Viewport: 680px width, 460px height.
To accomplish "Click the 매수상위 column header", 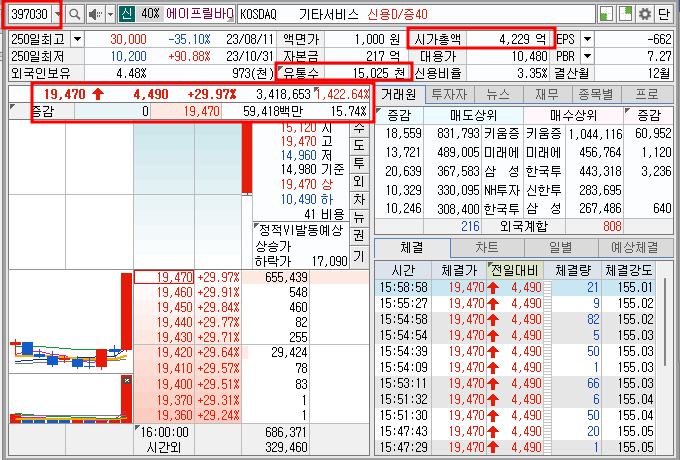I will coord(573,115).
